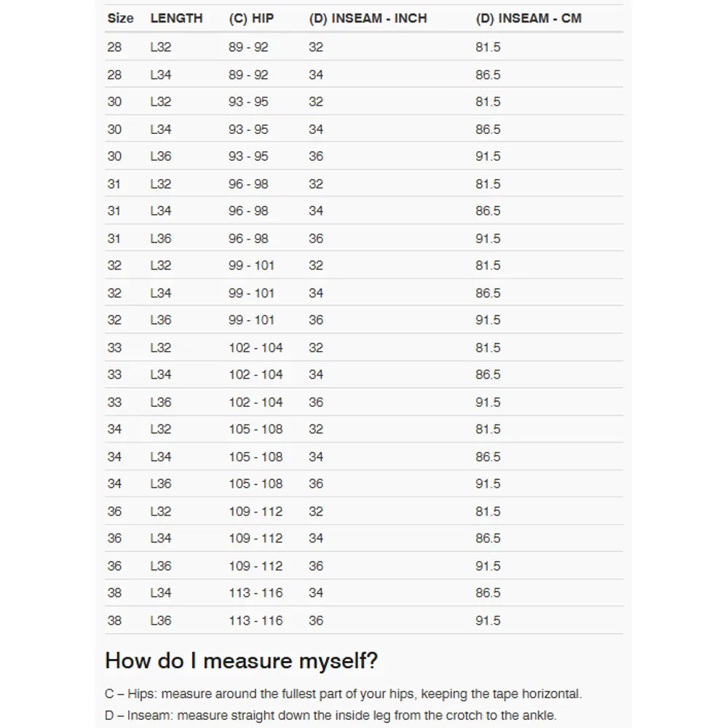Click the LENGTH column header
728x728 pixels.
(176, 18)
